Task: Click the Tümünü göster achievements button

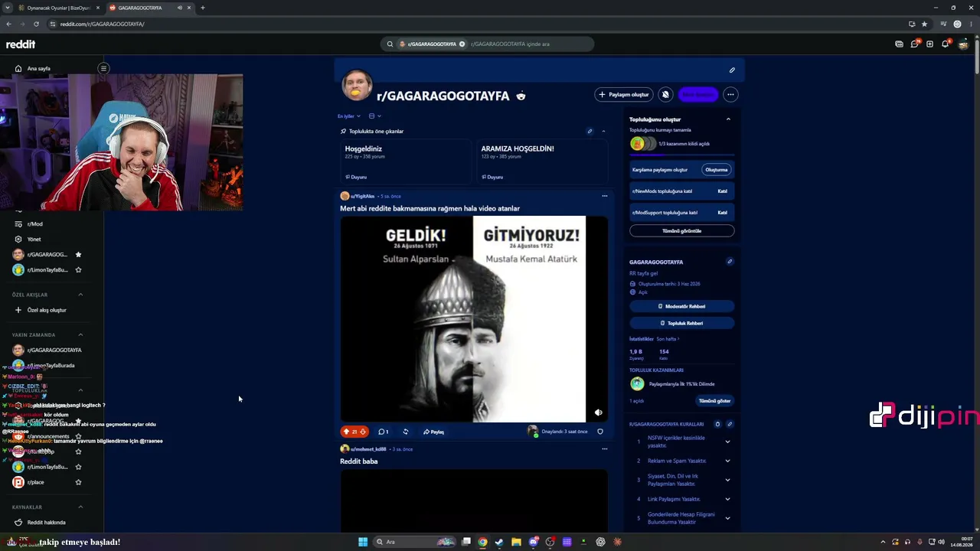Action: point(714,401)
